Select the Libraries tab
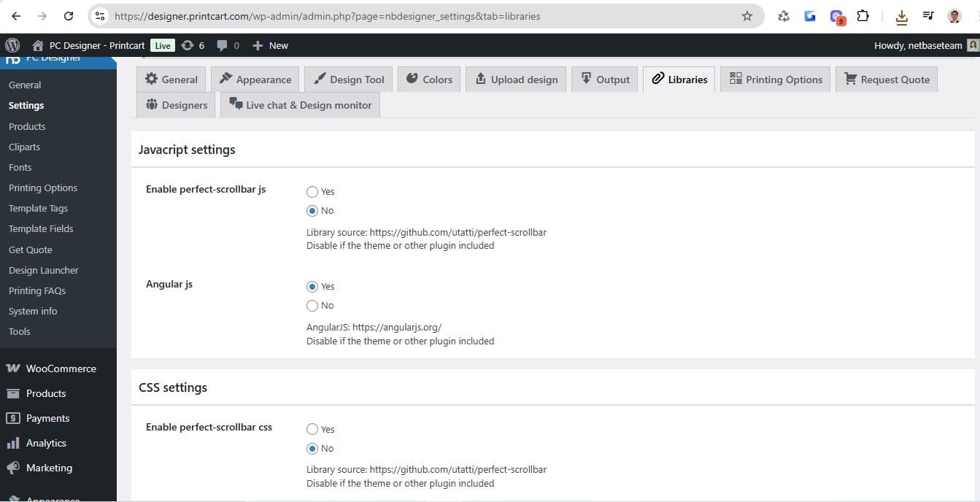The width and height of the screenshot is (980, 502). click(679, 80)
